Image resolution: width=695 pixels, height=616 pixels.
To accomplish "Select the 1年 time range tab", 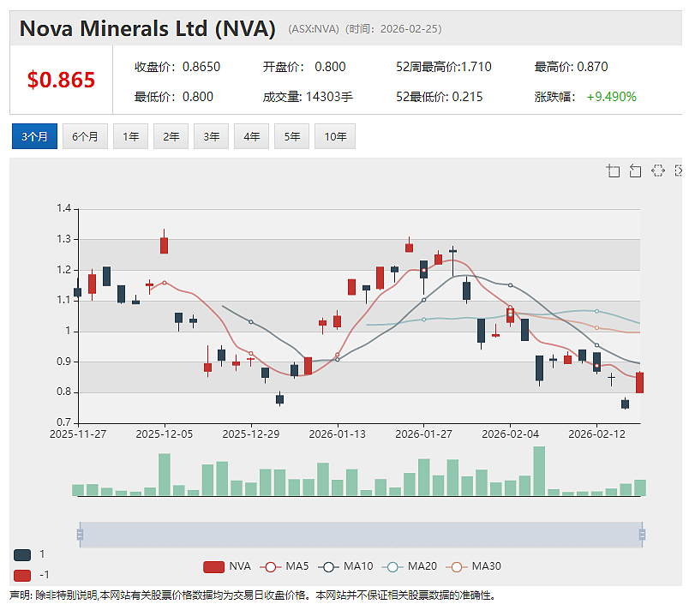I will pyautogui.click(x=131, y=136).
